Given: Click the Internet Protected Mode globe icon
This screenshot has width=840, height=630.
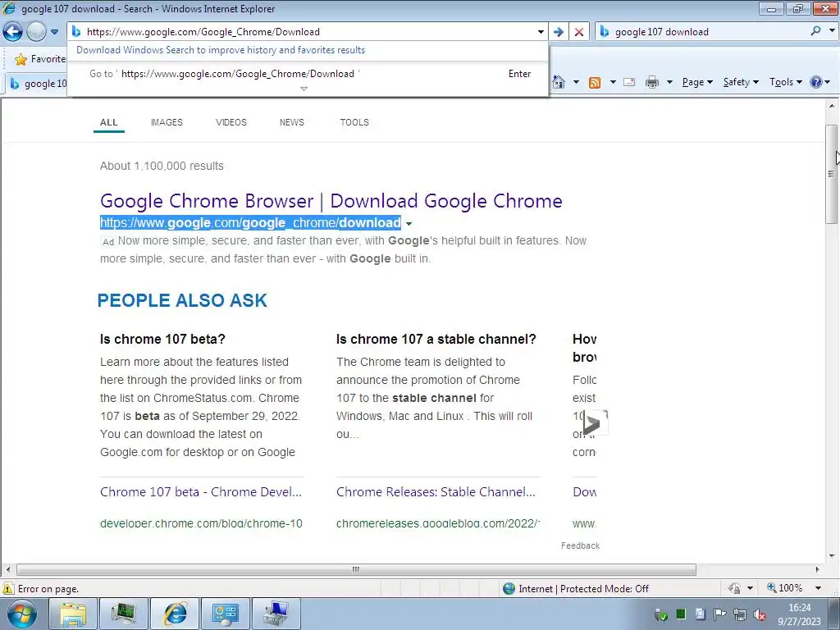Looking at the screenshot, I should click(x=509, y=589).
